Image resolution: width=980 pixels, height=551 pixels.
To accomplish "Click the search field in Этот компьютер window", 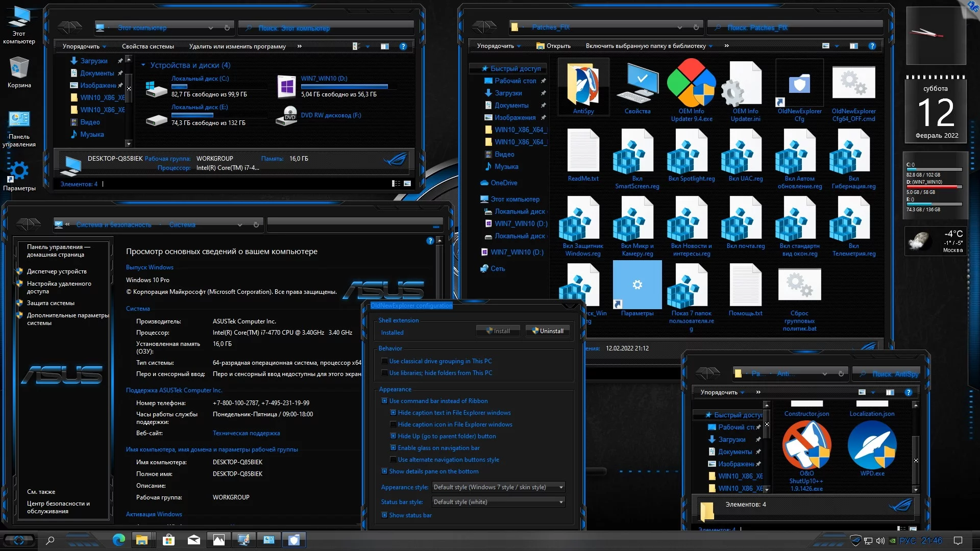I will pos(327,28).
